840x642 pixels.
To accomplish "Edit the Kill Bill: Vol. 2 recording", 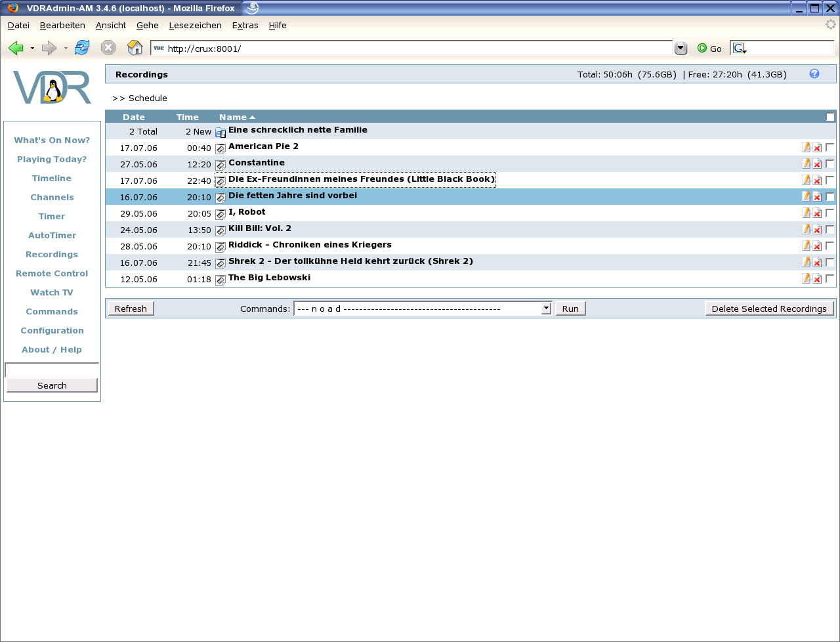I will (x=806, y=229).
